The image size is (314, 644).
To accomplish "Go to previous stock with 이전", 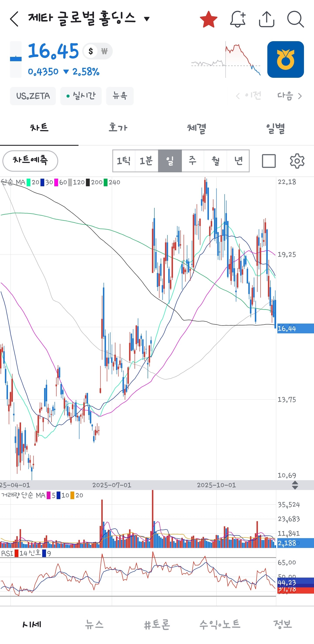I will tap(249, 96).
